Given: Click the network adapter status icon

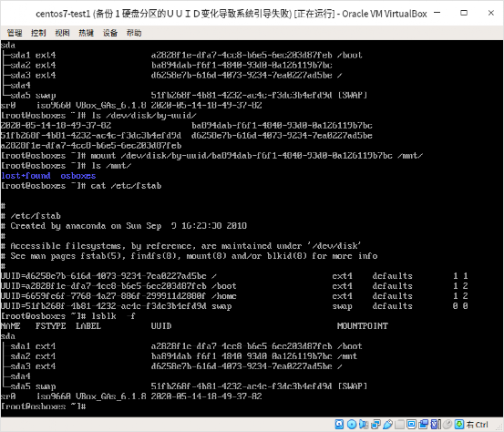Looking at the screenshot, I should click(375, 425).
